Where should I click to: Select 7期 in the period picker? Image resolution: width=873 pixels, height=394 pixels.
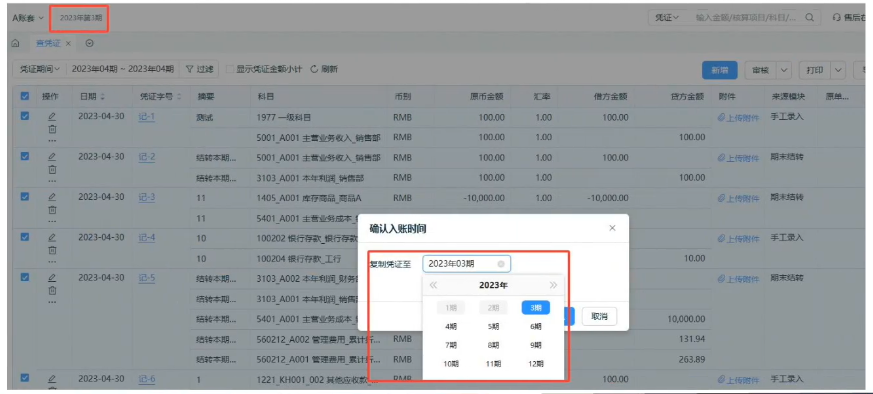pos(451,345)
